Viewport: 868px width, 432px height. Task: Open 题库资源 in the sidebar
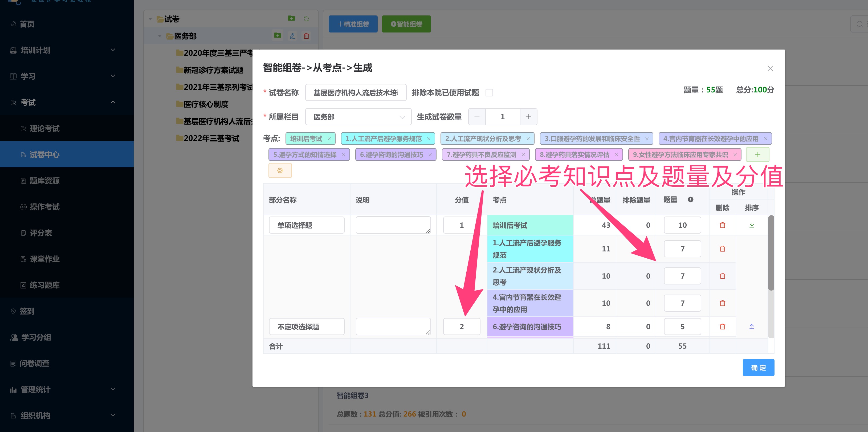coord(67,181)
